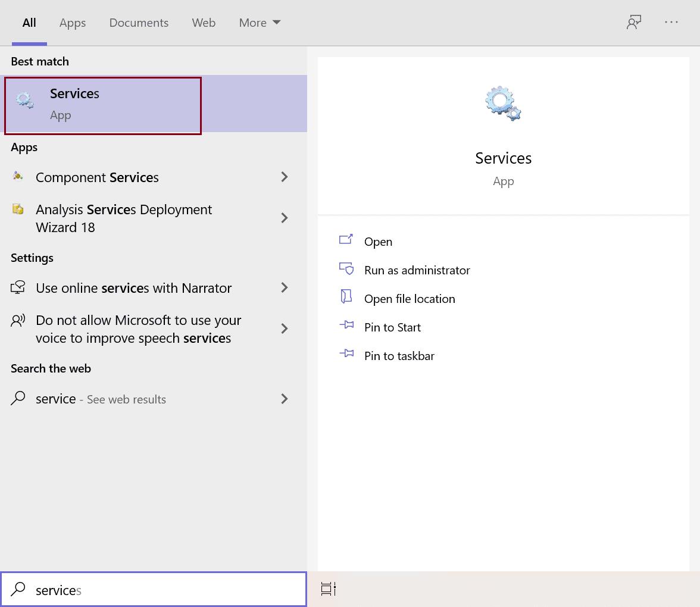700x607 pixels.
Task: Click the speech services voice icon
Action: tap(18, 321)
